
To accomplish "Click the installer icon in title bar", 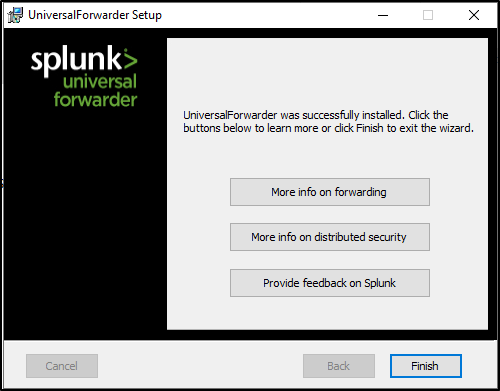I will [15, 15].
